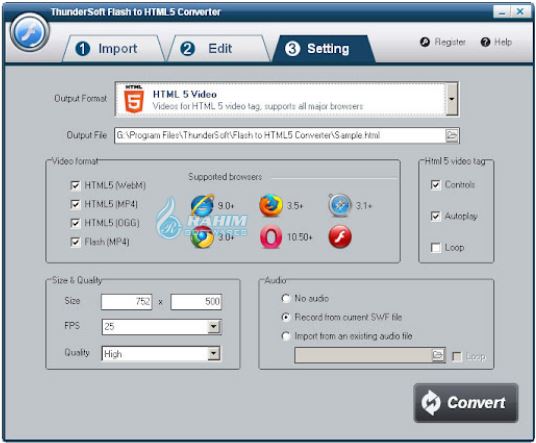Click the 3.5+ Firefox version text
This screenshot has height=443, width=536.
(x=295, y=205)
